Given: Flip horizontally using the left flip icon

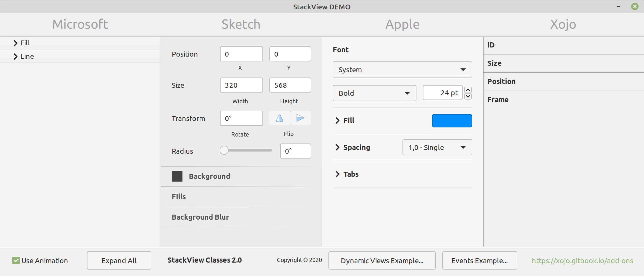Looking at the screenshot, I should coord(280,118).
